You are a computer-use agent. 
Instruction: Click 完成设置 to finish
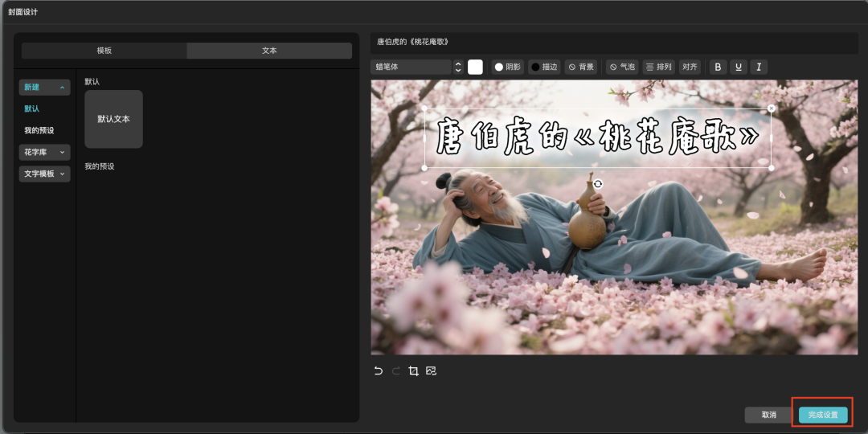tap(823, 415)
